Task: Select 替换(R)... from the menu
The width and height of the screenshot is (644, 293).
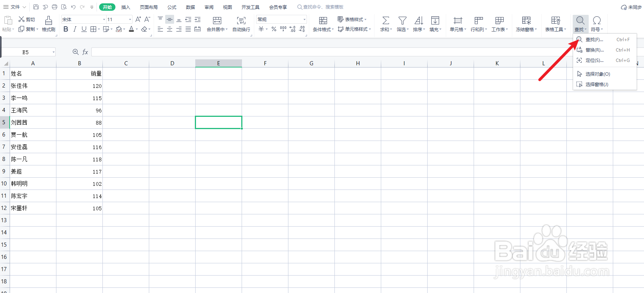Action: click(605, 50)
